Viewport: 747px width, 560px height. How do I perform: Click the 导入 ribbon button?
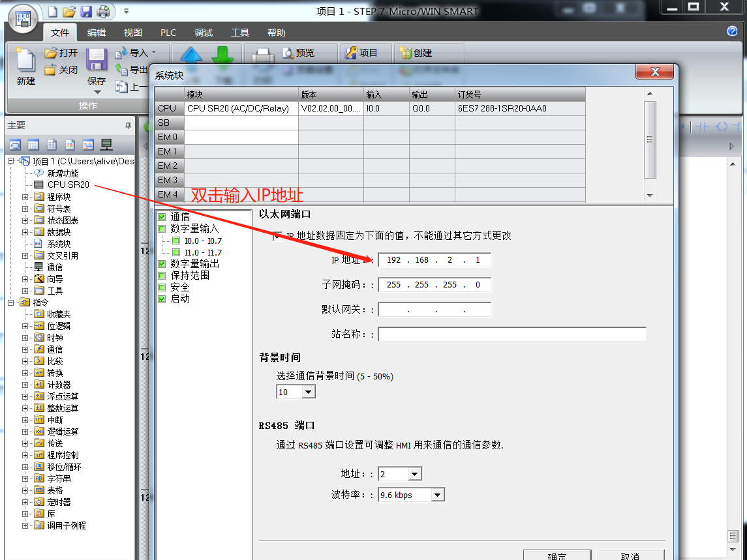point(135,53)
